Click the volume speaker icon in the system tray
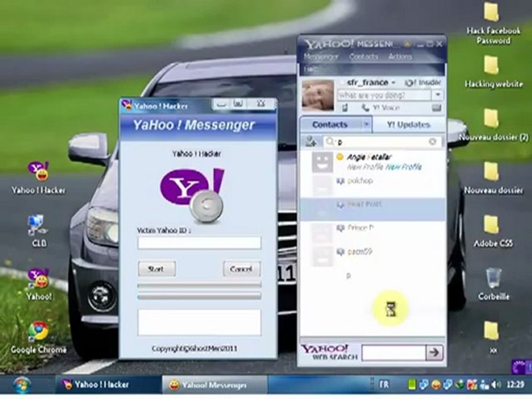 496,385
